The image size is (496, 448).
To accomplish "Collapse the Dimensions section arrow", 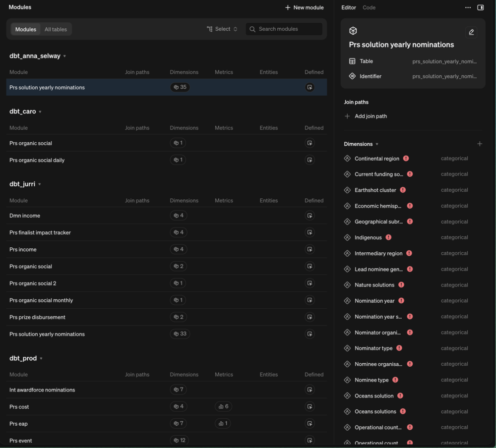I will (377, 144).
